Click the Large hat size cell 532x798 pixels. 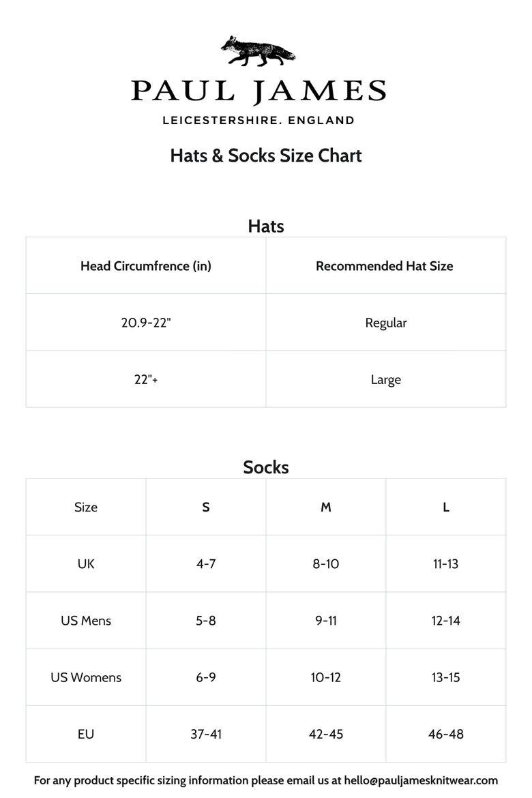click(x=386, y=379)
